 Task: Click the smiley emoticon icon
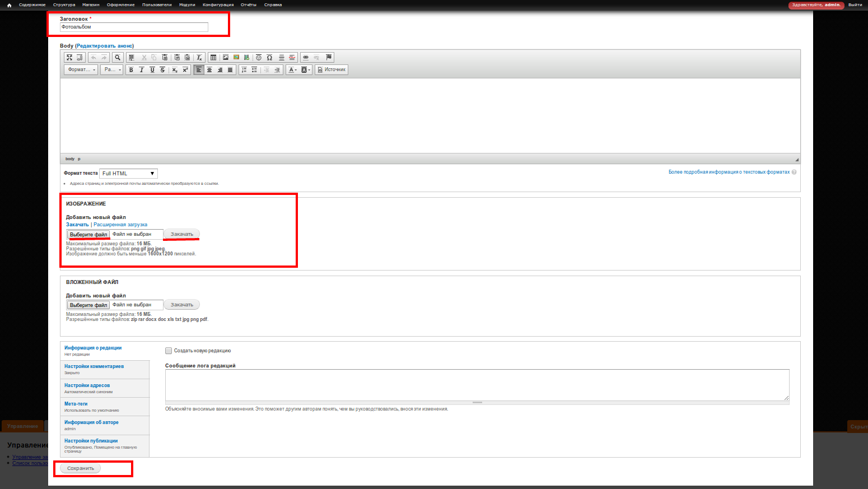tap(259, 58)
